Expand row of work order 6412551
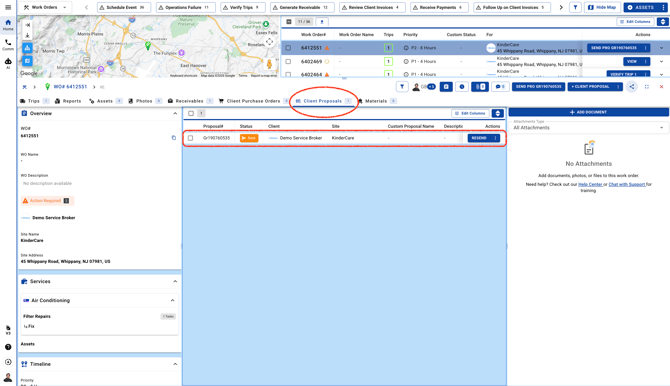 pyautogui.click(x=661, y=48)
